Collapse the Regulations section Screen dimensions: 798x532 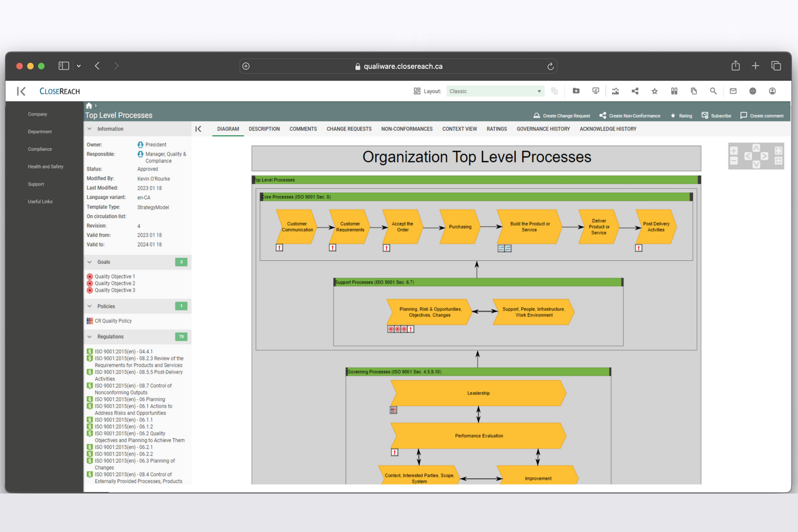[x=89, y=337]
